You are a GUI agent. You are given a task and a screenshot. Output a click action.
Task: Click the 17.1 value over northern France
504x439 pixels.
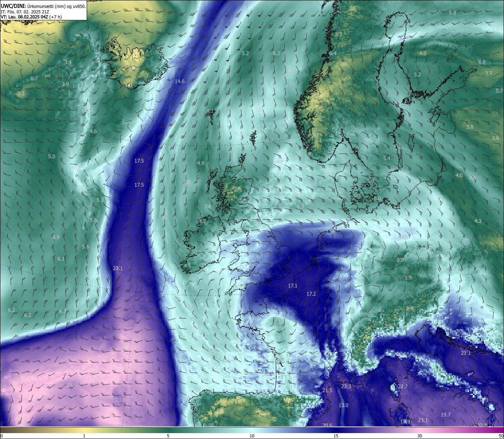click(x=293, y=286)
